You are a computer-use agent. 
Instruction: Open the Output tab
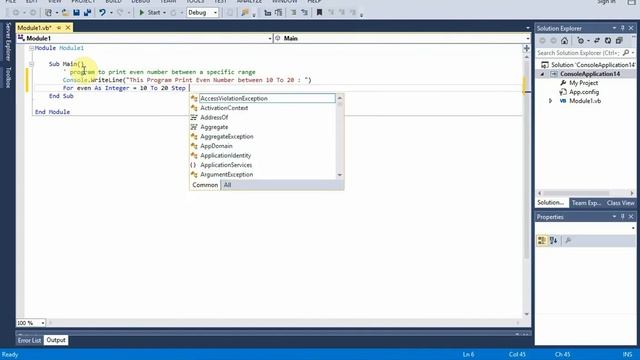click(x=56, y=340)
